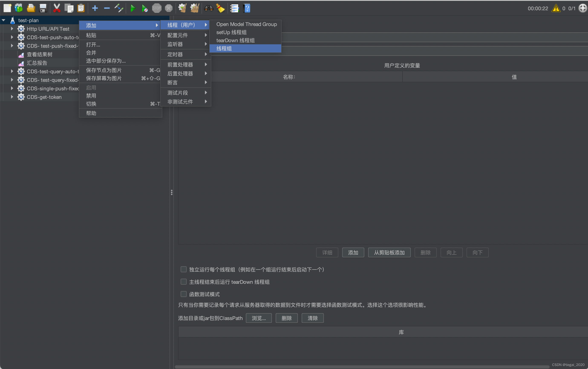The image size is (588, 369).
Task: Enable 独立运行每个线程组 checkbox
Action: pyautogui.click(x=183, y=269)
